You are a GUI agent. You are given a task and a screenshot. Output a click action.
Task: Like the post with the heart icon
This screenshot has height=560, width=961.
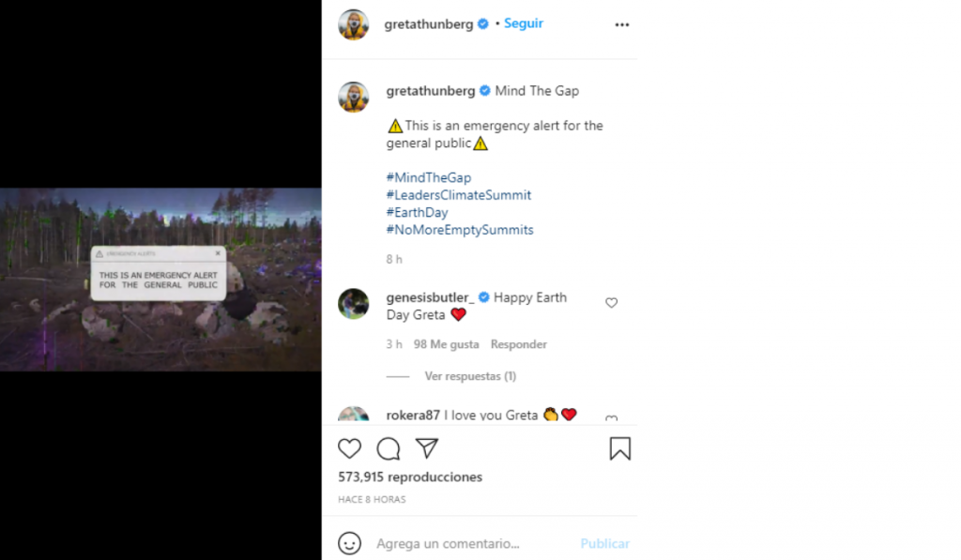[x=349, y=448]
